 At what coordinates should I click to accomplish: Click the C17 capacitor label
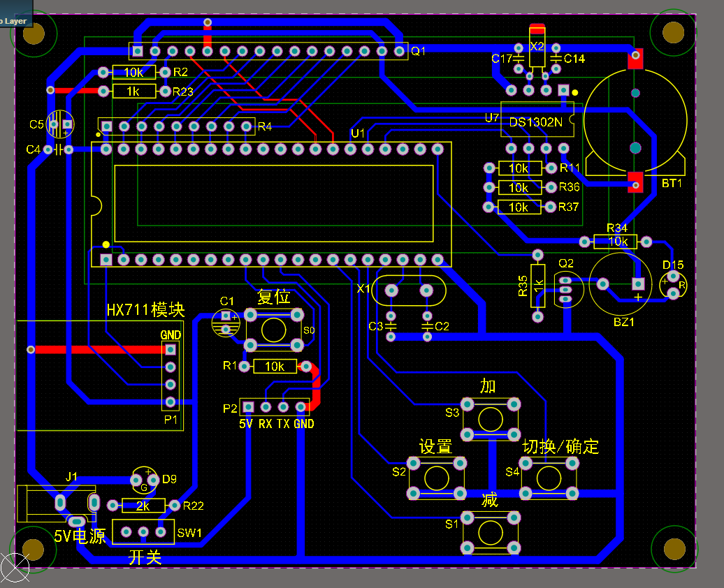[x=502, y=59]
